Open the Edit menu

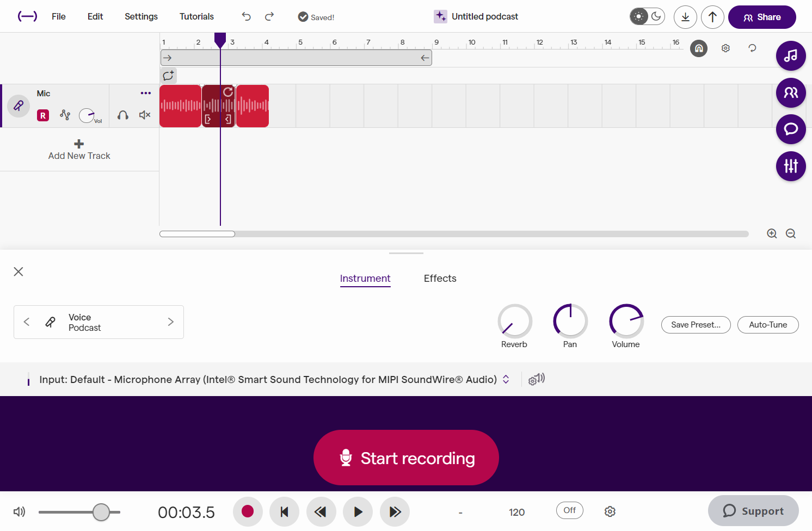pos(95,16)
